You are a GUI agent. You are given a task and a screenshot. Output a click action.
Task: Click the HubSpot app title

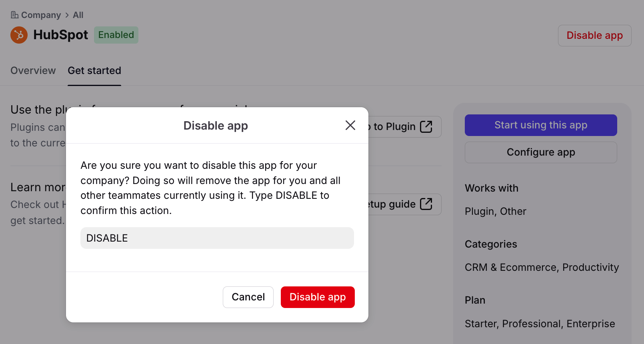click(60, 35)
